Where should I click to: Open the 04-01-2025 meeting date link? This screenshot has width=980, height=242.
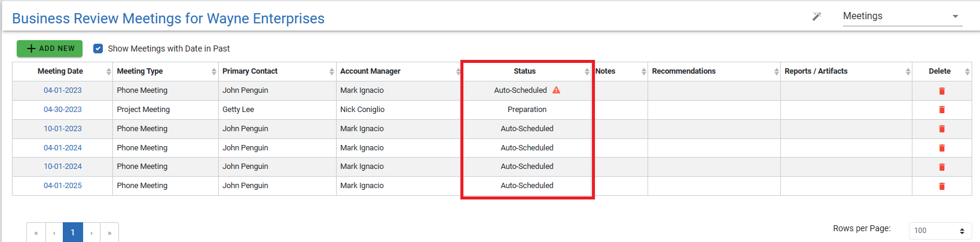63,186
